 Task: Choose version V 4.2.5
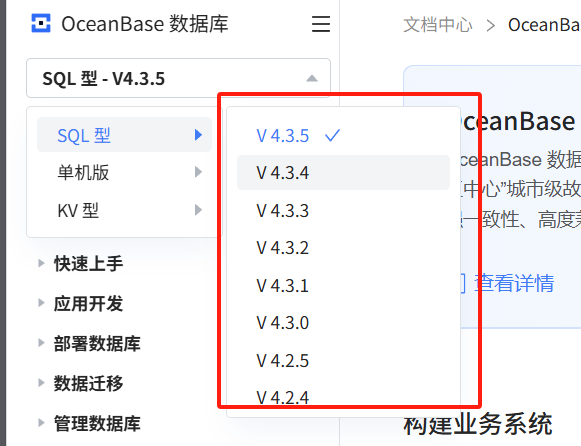(x=343, y=360)
